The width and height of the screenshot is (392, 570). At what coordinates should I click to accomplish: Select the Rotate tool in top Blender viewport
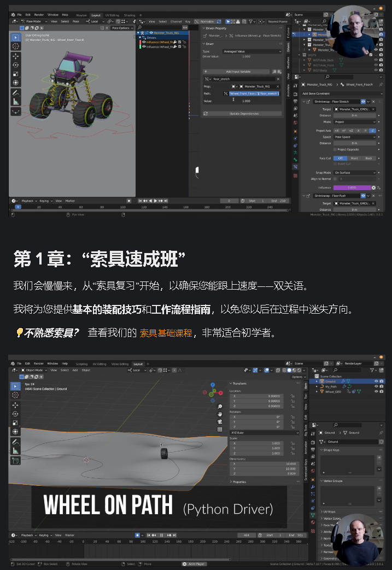[16, 64]
